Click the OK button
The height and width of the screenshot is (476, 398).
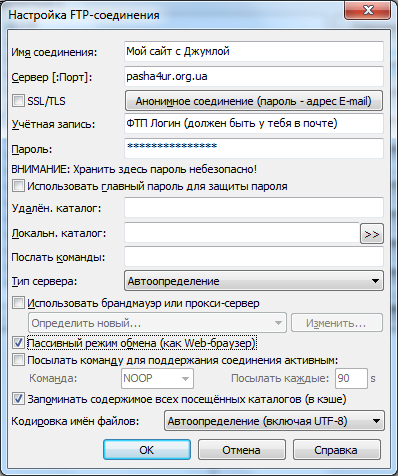tap(147, 450)
